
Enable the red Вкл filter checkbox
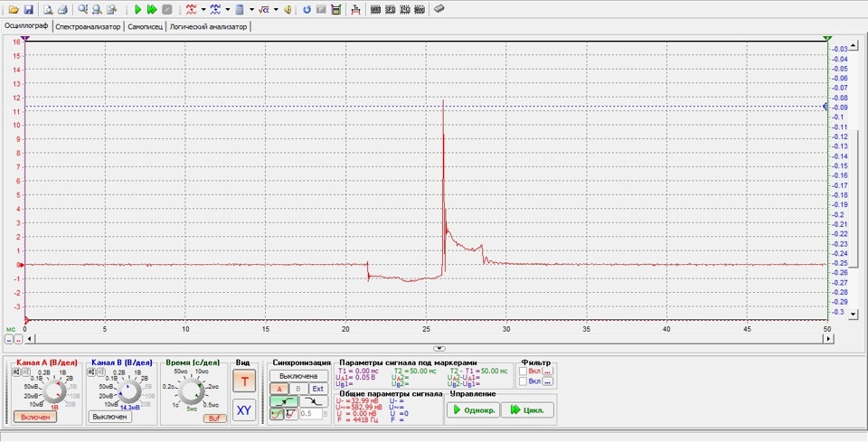point(523,371)
